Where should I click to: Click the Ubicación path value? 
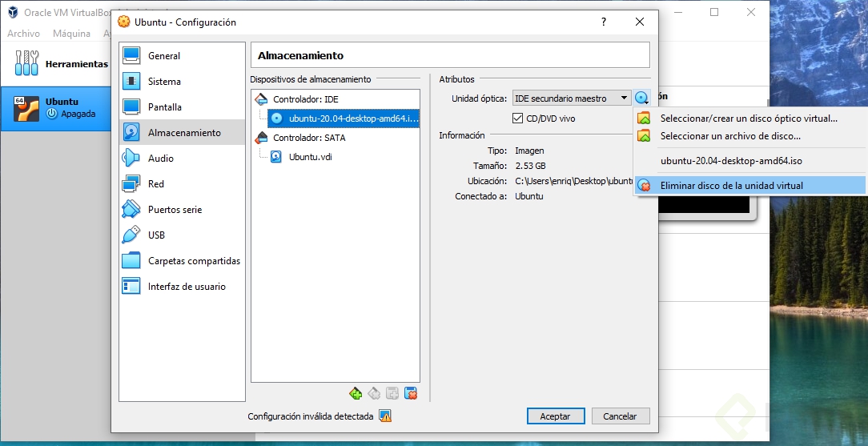click(573, 181)
